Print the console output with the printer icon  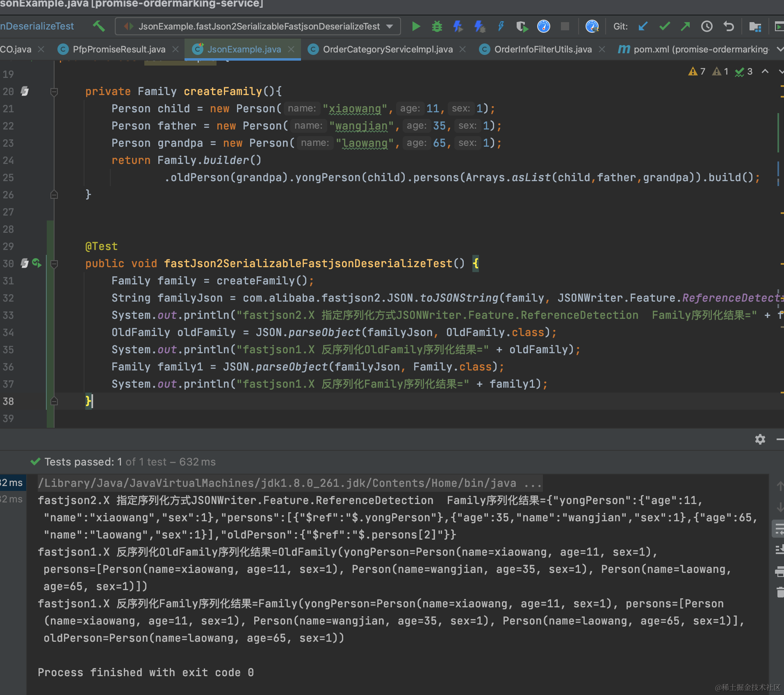pos(779,571)
